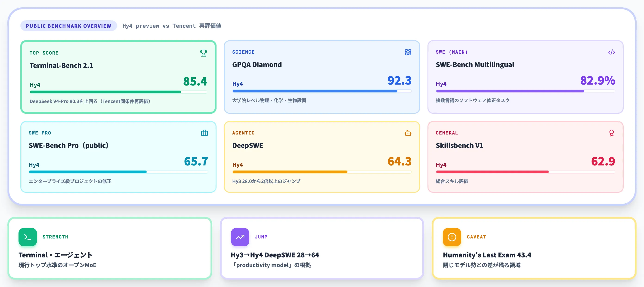The image size is (644, 287).
Task: Click the 92.3 score value
Action: pyautogui.click(x=399, y=80)
